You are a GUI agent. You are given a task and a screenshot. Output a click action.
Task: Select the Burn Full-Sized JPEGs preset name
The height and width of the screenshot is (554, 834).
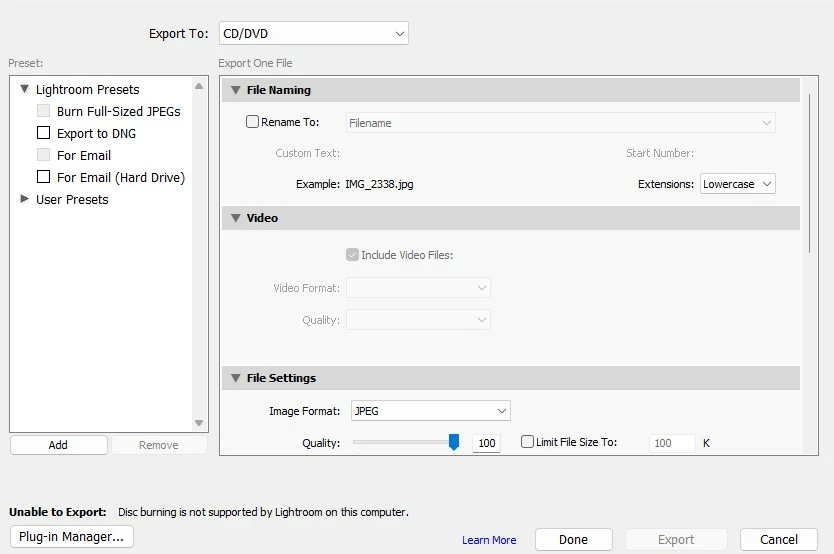click(x=119, y=111)
